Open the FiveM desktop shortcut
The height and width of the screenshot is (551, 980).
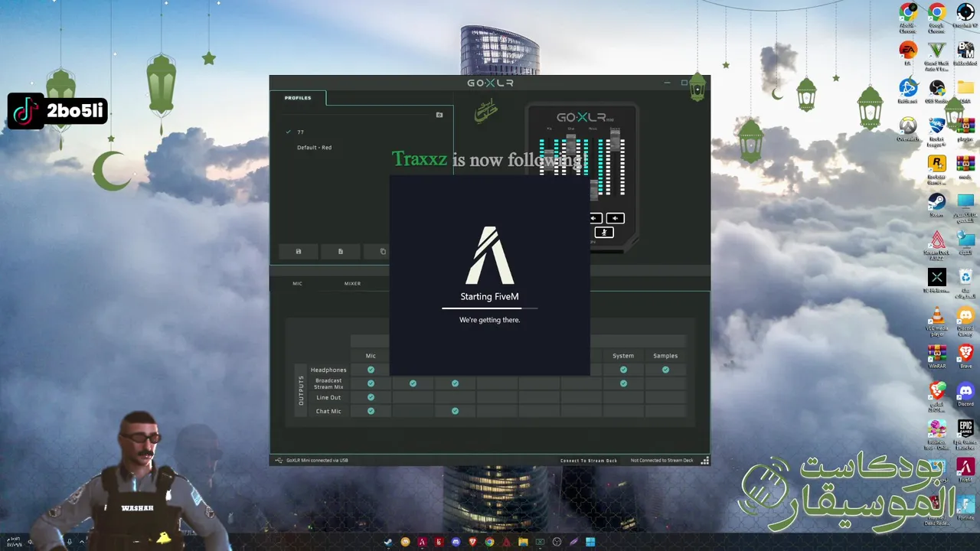pyautogui.click(x=965, y=471)
